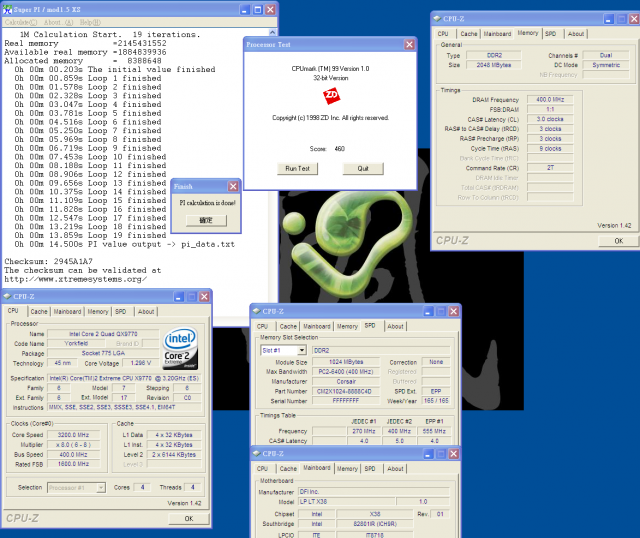Click the Core Speed 3200.0 MHz field
Image resolution: width=640 pixels, height=538 pixels.
pos(73,435)
